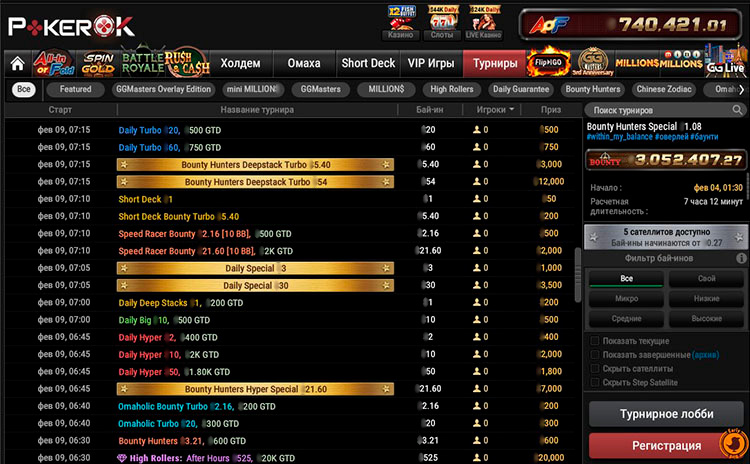Select the Низкие buy-in filter
Screen dimensions: 750x464
coord(706,298)
